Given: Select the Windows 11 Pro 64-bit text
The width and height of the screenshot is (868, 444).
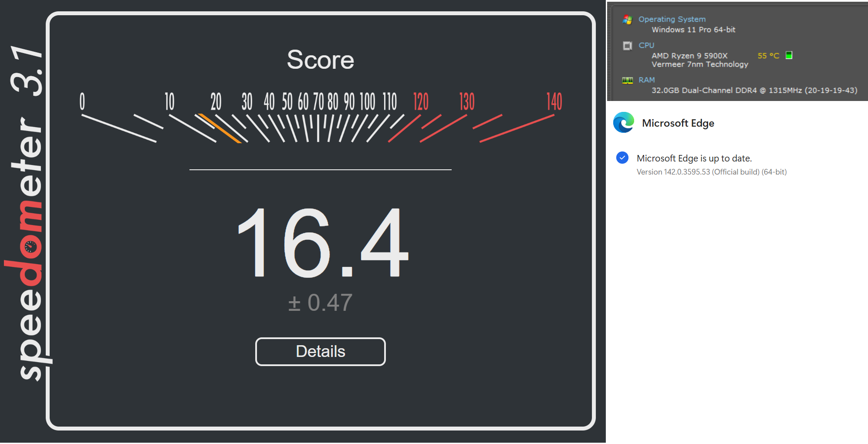Looking at the screenshot, I should (x=693, y=30).
